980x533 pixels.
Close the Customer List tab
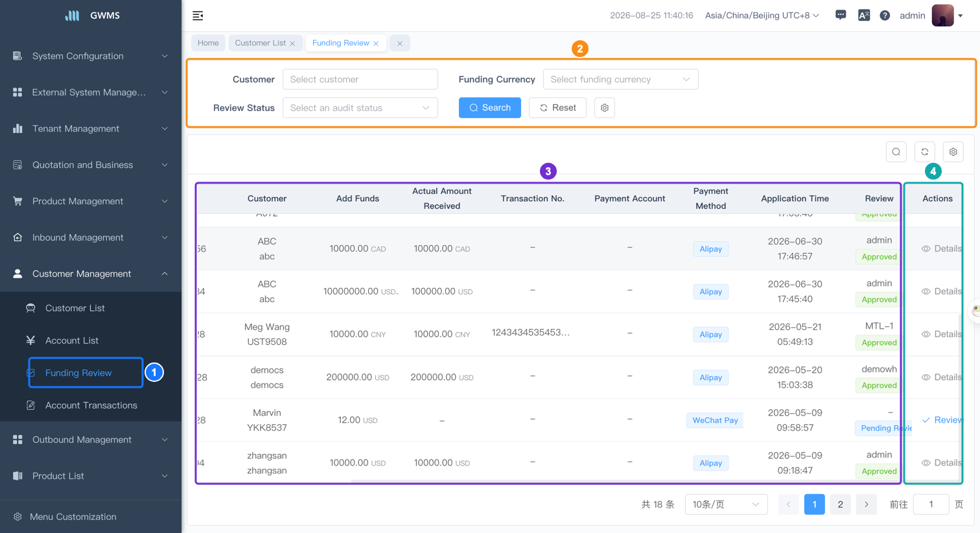292,43
